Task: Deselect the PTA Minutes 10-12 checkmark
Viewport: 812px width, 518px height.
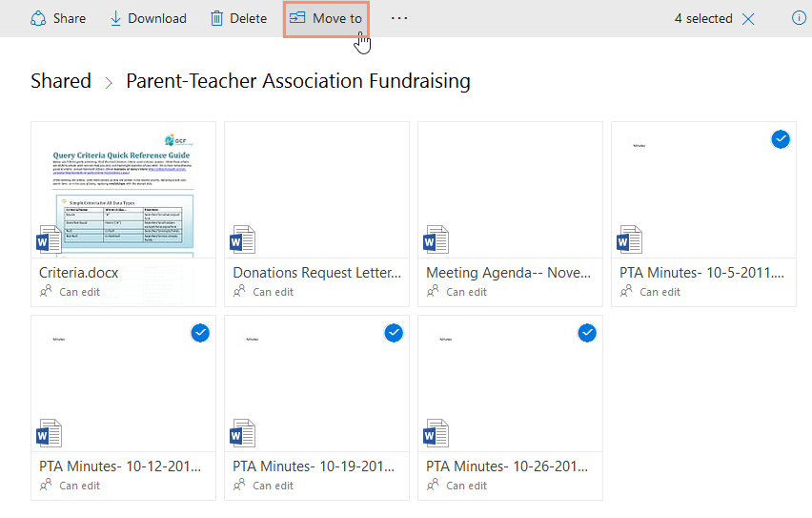Action: (x=200, y=333)
